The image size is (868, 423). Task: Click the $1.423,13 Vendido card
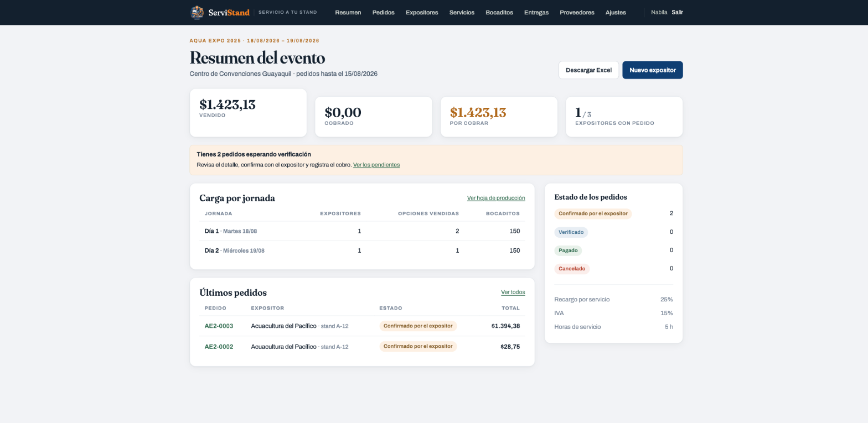tap(248, 113)
